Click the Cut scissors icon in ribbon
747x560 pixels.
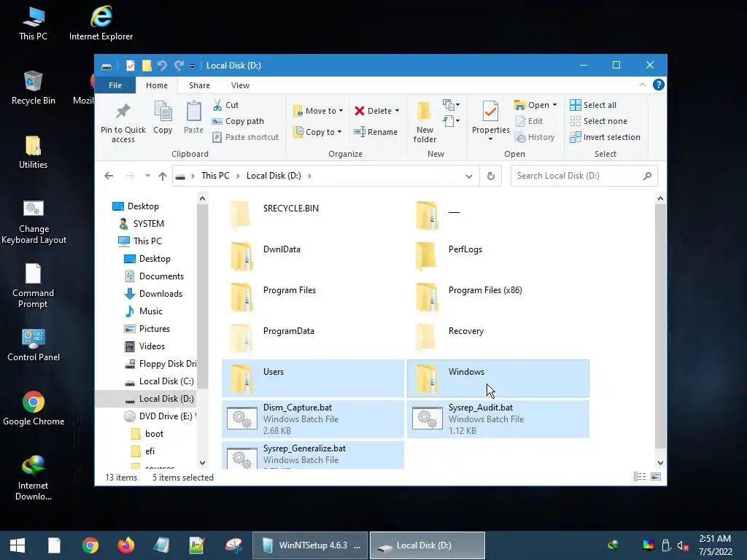[217, 105]
